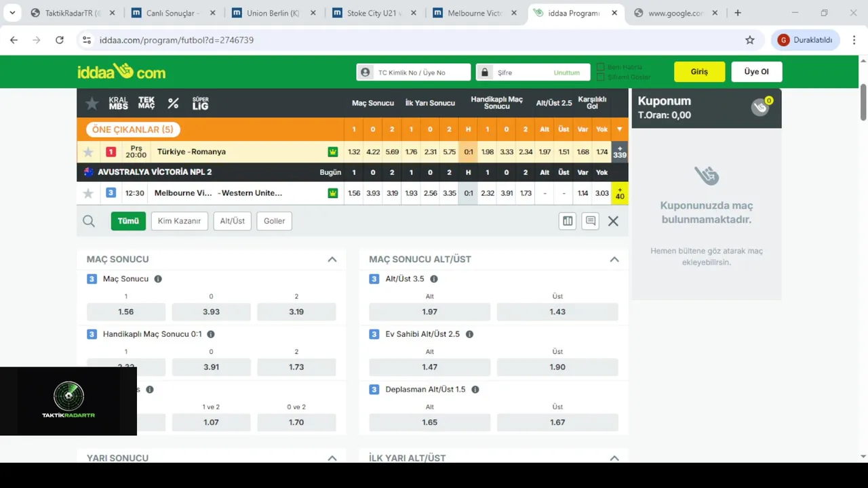Select the Tek Maç filter icon
Image resolution: width=868 pixels, height=488 pixels.
(x=146, y=103)
